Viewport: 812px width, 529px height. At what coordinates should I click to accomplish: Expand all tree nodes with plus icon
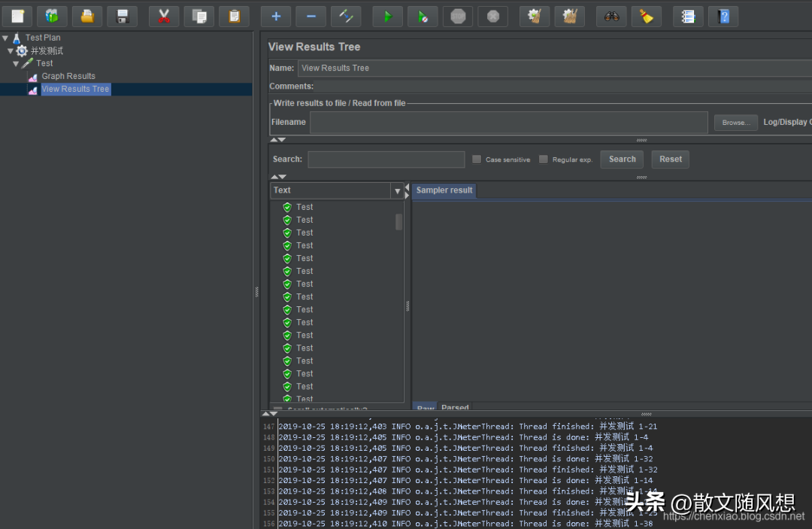coord(276,17)
